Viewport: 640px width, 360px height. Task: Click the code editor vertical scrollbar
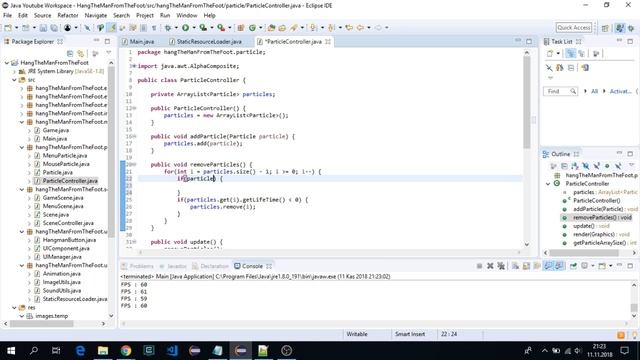(527, 102)
